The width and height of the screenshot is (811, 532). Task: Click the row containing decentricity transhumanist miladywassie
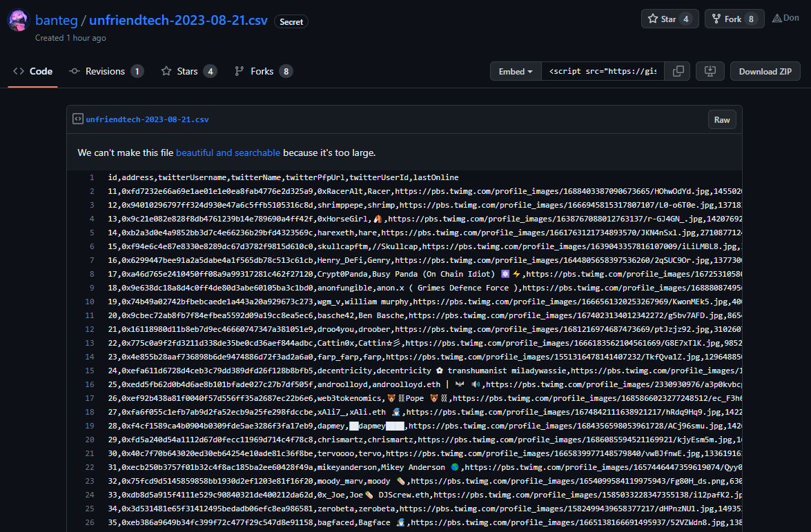(x=424, y=371)
